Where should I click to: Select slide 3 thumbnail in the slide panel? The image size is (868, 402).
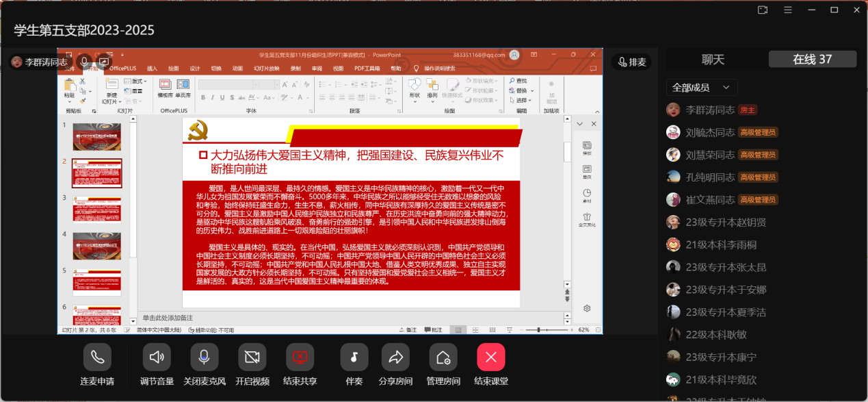click(96, 209)
